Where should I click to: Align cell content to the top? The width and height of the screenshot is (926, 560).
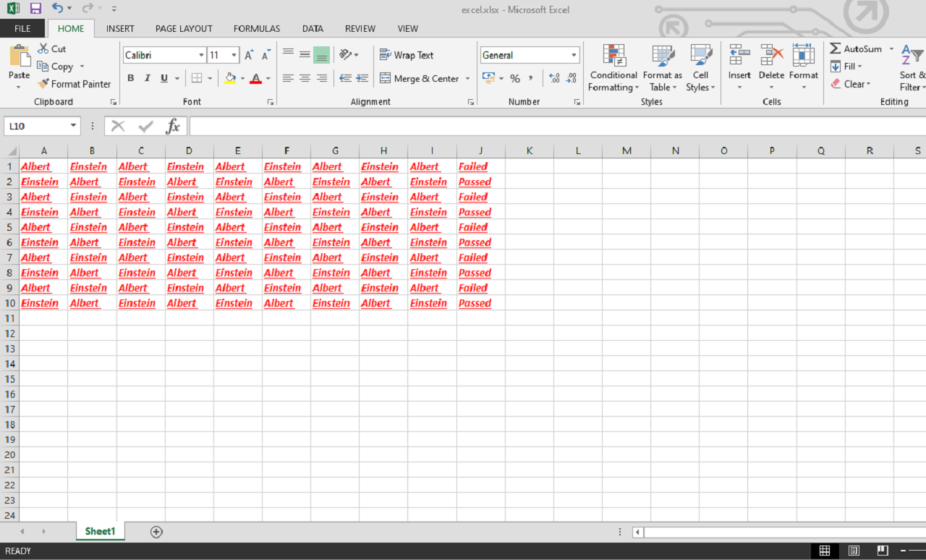[288, 54]
